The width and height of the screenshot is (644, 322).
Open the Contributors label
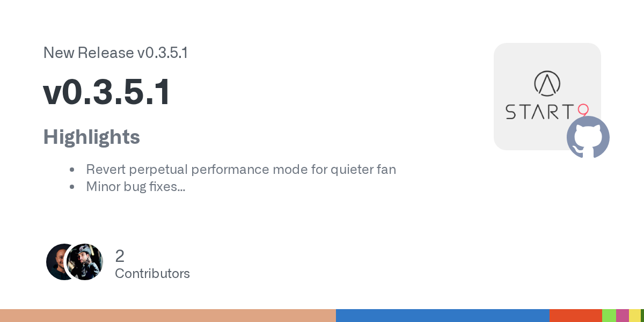click(x=152, y=274)
